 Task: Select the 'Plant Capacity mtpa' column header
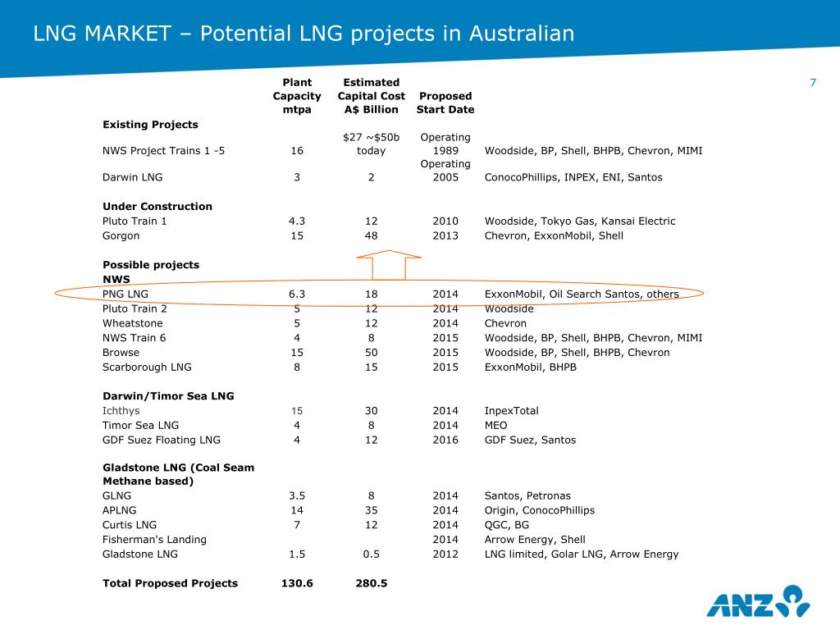(297, 96)
